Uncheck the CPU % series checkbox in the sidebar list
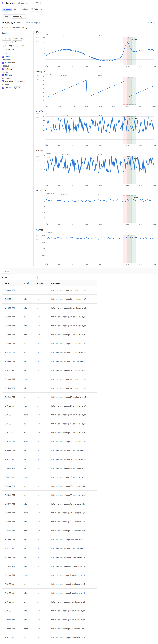The height and width of the screenshot is (644, 158). coord(3,57)
